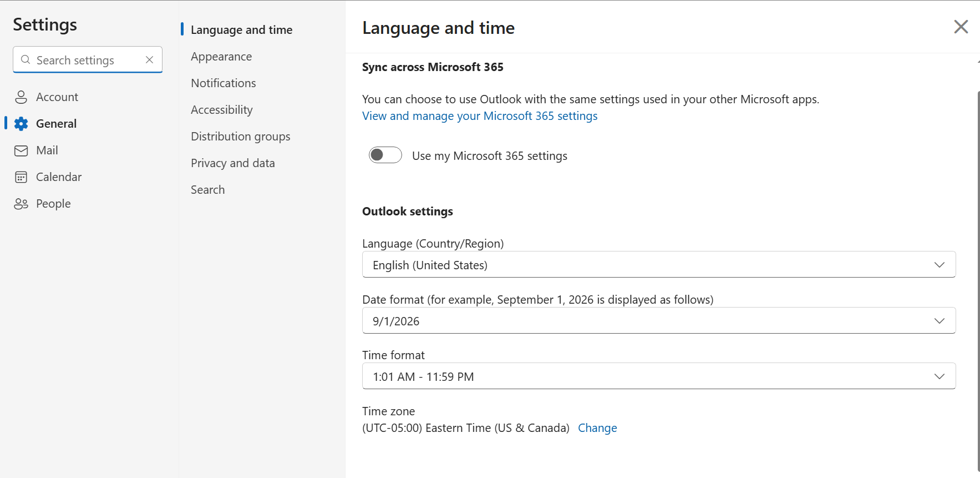Click the Calendar grid icon
Screen dimensions: 980x478
pos(21,177)
